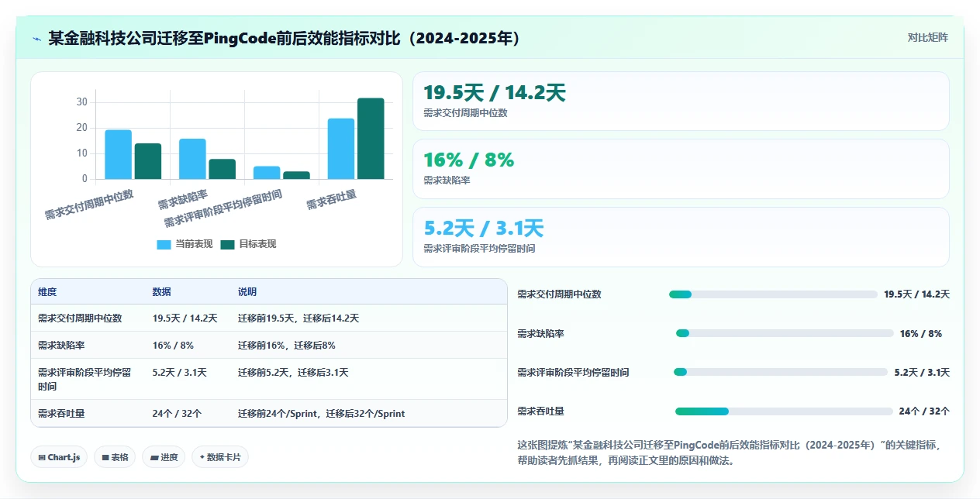Toggle the 当前表现 legend entry
This screenshot has width=980, height=499.
(x=185, y=244)
